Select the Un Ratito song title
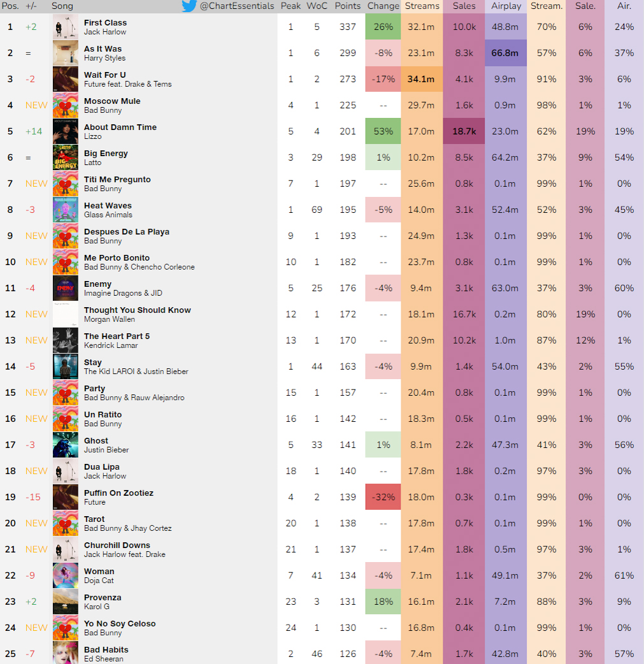The height and width of the screenshot is (664, 644). pyautogui.click(x=103, y=415)
